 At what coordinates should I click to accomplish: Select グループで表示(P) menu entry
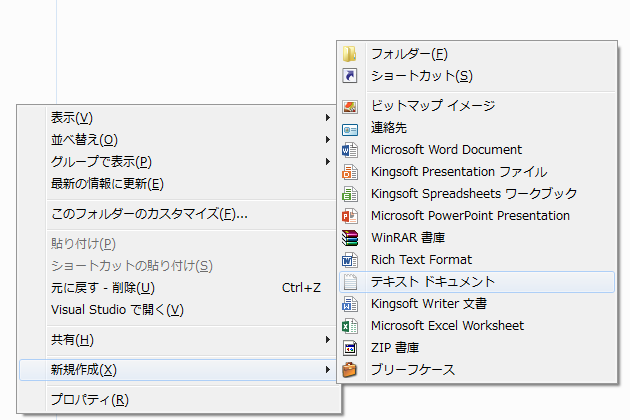point(178,162)
